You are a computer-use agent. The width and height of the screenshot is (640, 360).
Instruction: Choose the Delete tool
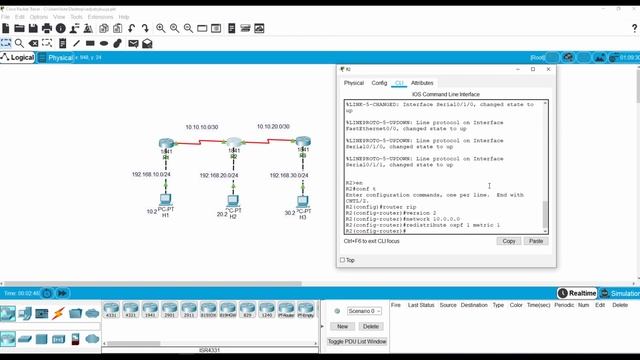tap(33, 43)
